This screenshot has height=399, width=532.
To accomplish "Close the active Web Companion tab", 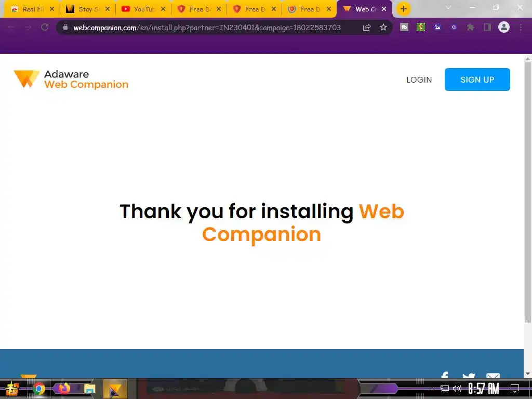I will [x=384, y=9].
